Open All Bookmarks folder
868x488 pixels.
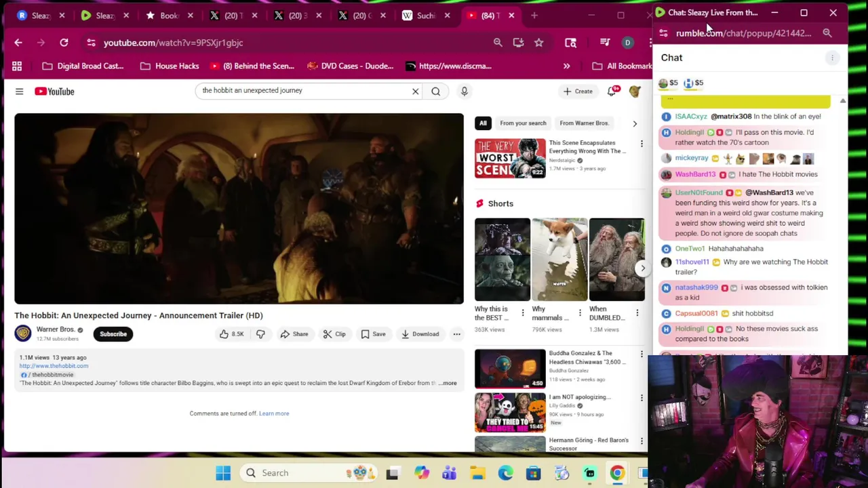(621, 66)
